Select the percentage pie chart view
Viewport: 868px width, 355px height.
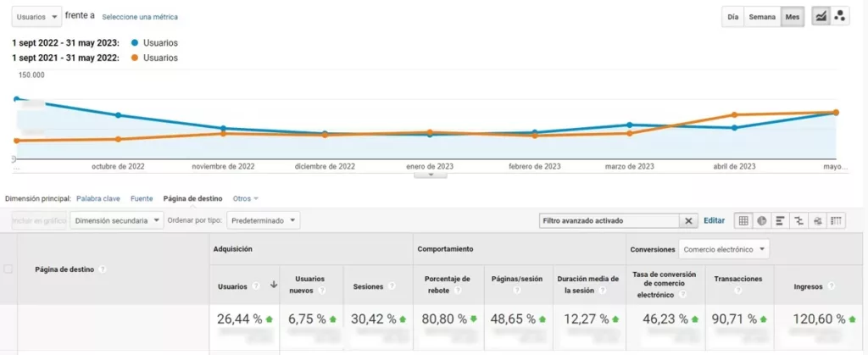pos(762,220)
